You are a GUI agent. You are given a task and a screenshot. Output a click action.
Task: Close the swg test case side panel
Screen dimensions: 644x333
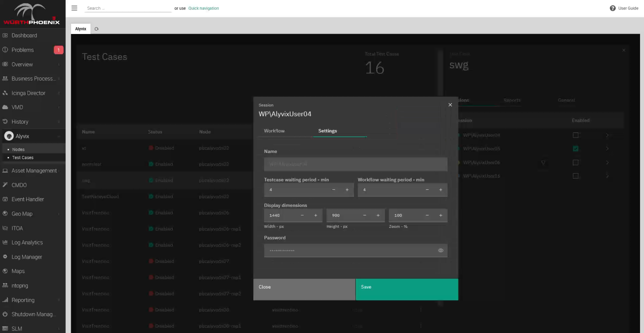click(624, 50)
